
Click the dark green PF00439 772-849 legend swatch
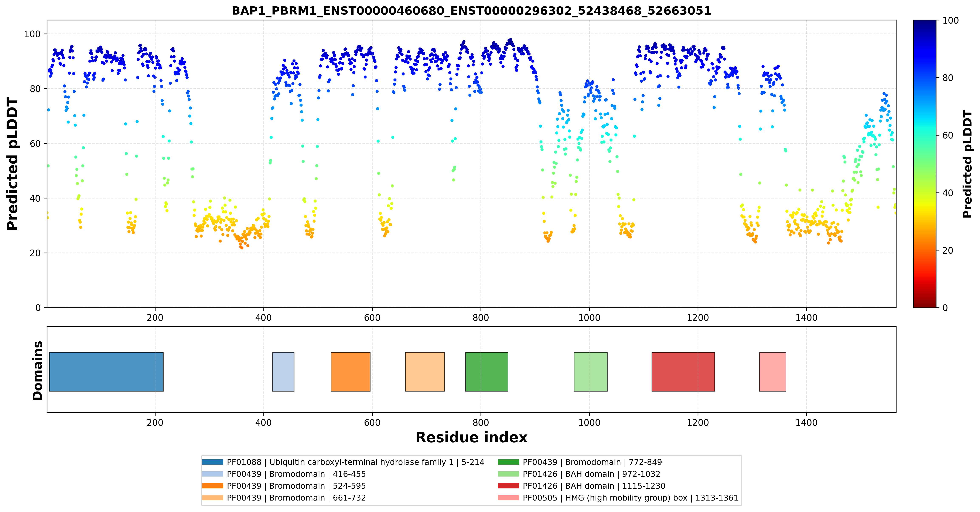click(508, 462)
